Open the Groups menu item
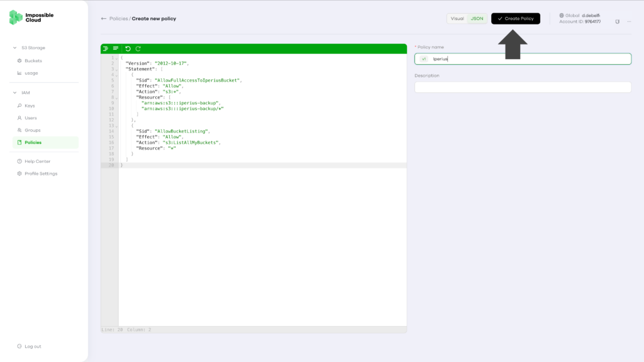 coord(33,130)
